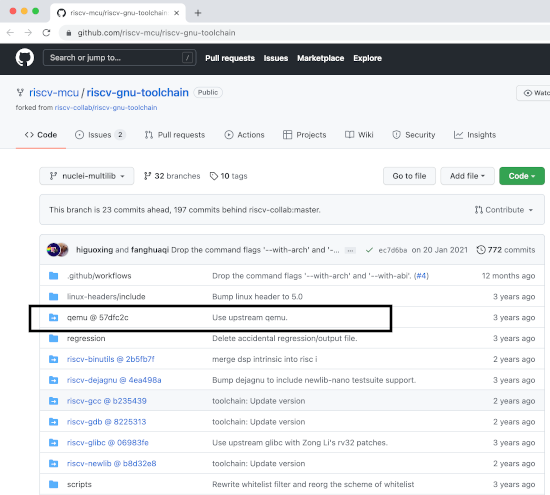
Task: Click the riscv-gdb submodule icon
Action: [x=54, y=422]
